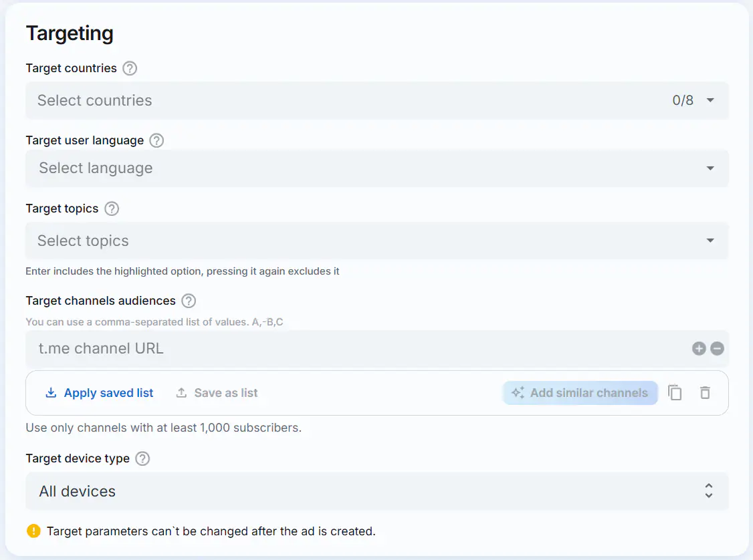Screen dimensions: 753x560
Task: Click Apply saved list
Action: [x=100, y=392]
